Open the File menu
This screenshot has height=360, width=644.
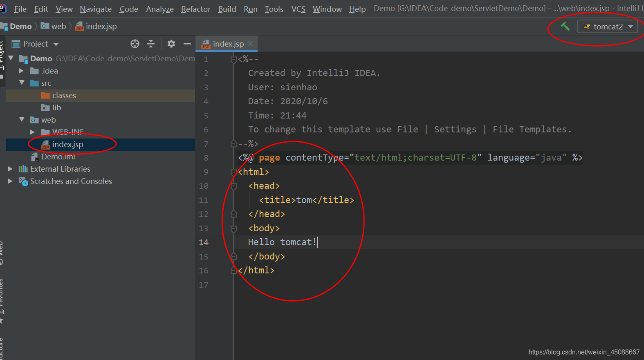20,9
